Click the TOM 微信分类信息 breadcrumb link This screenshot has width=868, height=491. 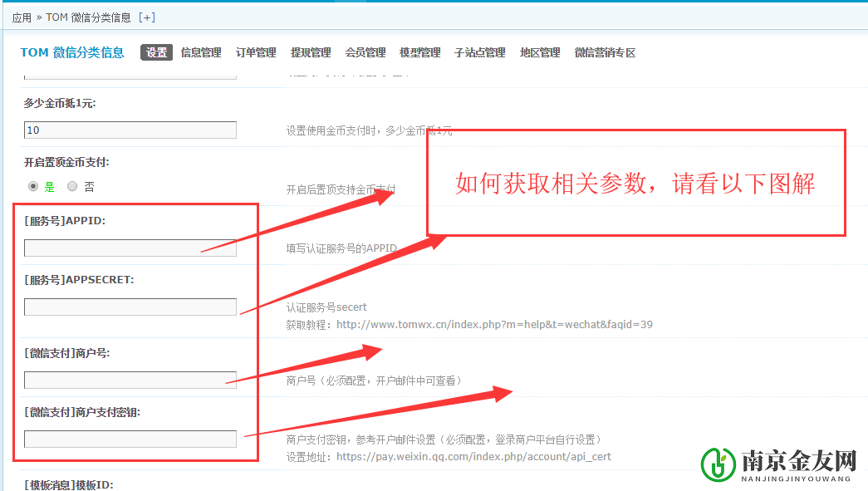[x=88, y=17]
